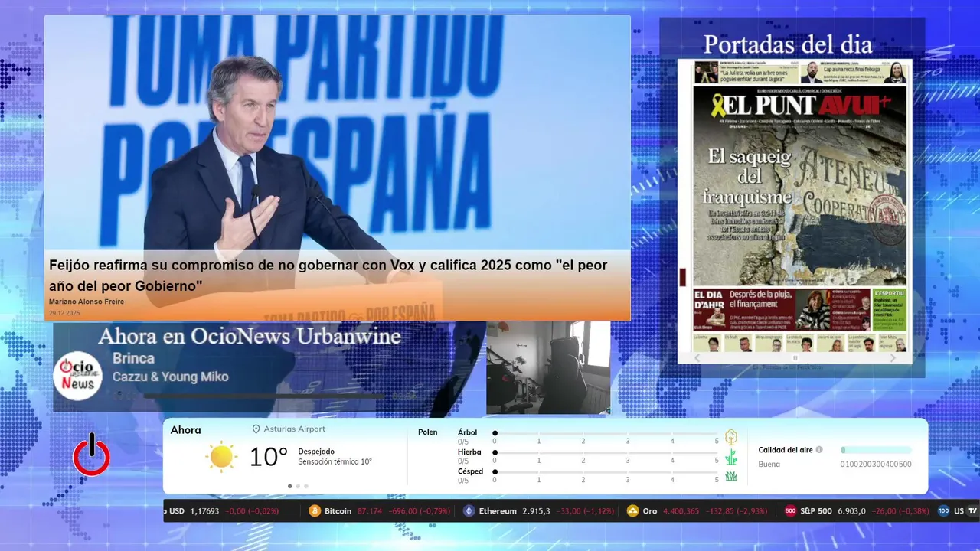Click the Hierba pollen label
The image size is (980, 551).
click(x=469, y=452)
